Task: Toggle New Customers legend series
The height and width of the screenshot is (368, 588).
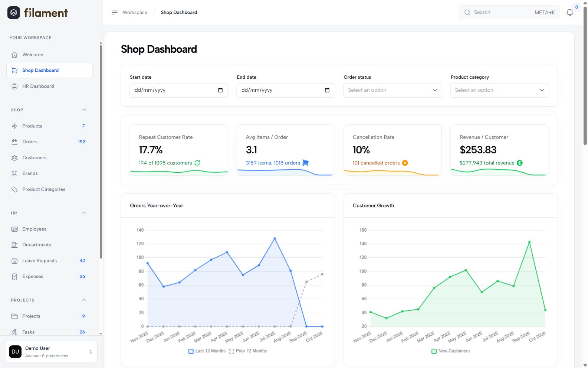Action: tap(451, 351)
